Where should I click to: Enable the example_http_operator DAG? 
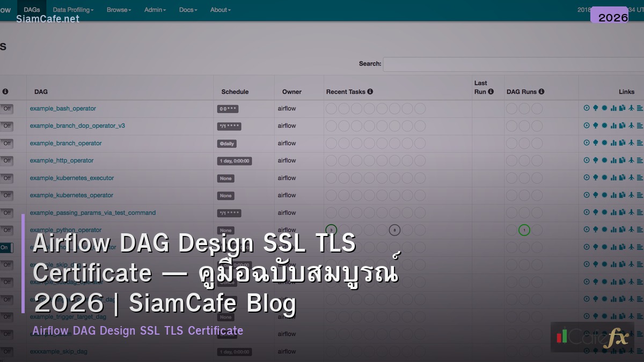(7, 160)
